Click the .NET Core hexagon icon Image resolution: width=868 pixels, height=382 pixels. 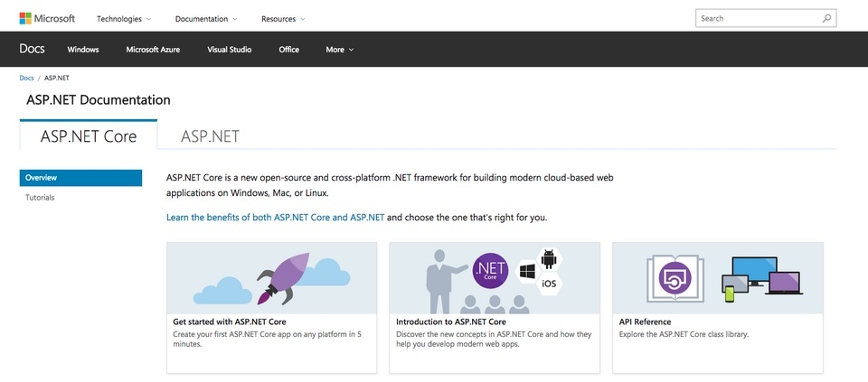[x=491, y=269]
